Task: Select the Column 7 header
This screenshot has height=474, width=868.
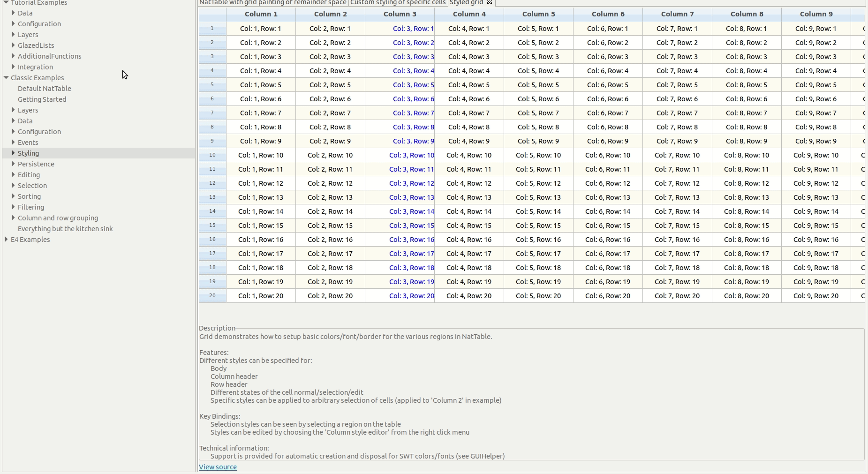Action: 678,14
